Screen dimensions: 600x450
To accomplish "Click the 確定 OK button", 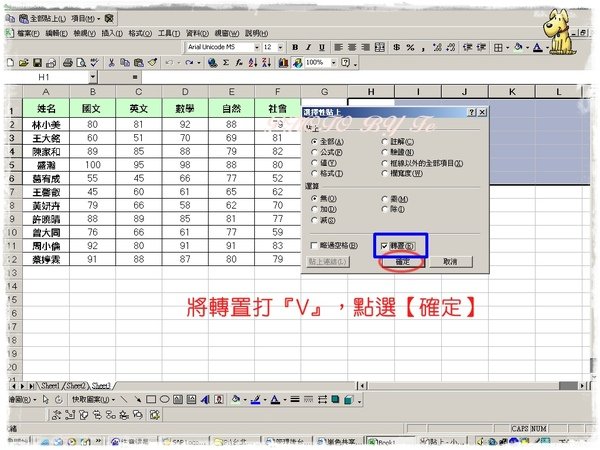I will [402, 262].
